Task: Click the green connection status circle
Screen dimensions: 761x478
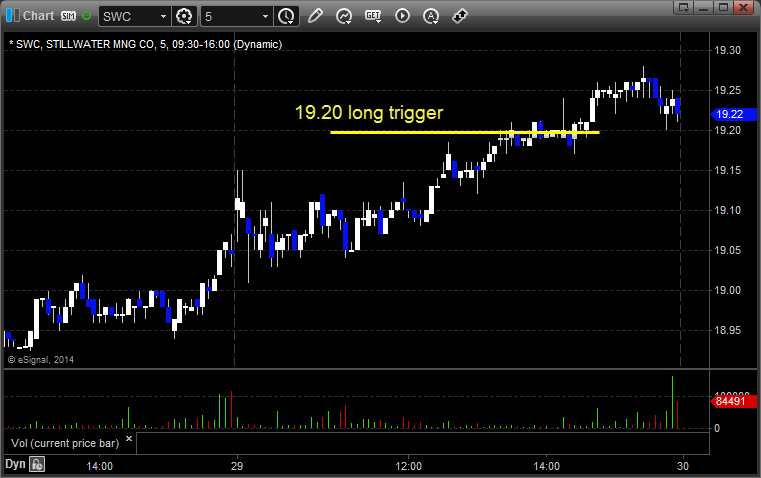Action: coord(86,16)
